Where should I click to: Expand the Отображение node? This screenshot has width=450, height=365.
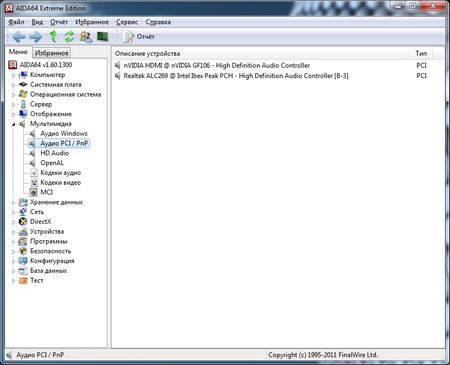coord(14,115)
